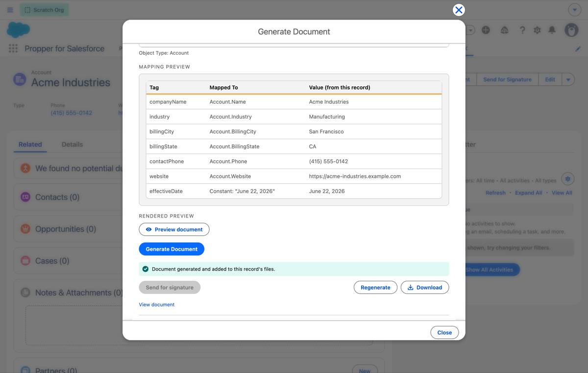Open the Contacts (0) related list

(57, 197)
